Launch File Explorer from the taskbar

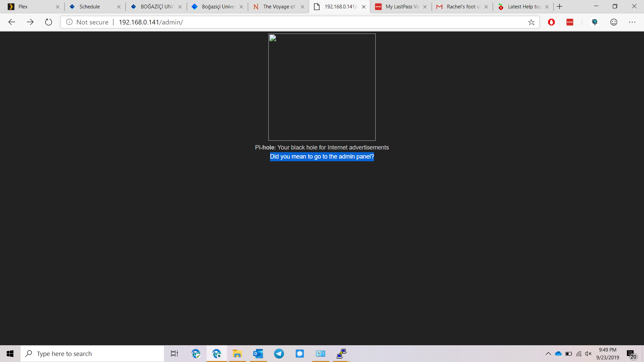237,354
